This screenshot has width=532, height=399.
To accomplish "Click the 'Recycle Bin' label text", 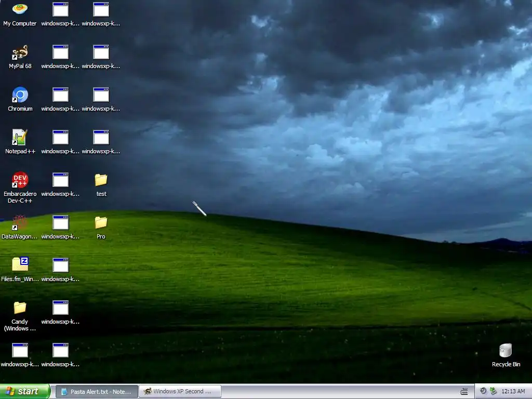I will pos(506,364).
